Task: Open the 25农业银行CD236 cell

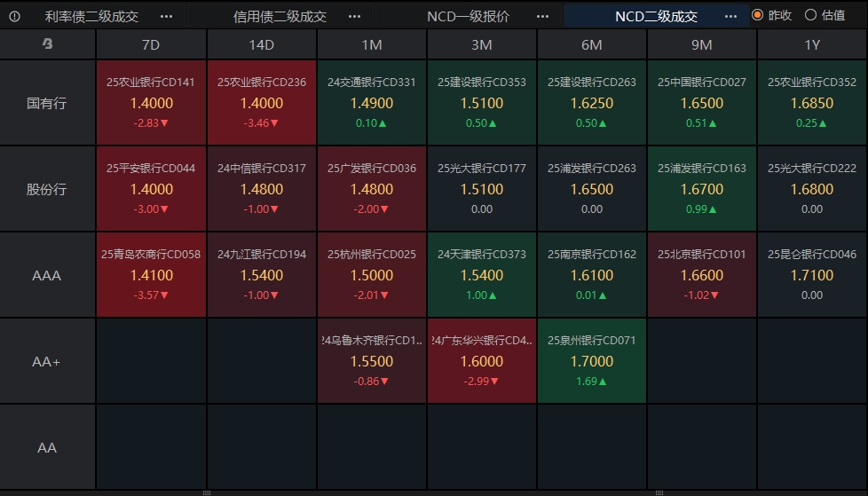Action: (x=261, y=103)
